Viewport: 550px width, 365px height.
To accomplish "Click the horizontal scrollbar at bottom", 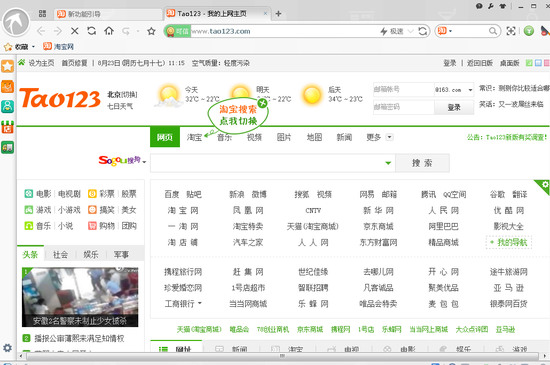I will point(282,356).
